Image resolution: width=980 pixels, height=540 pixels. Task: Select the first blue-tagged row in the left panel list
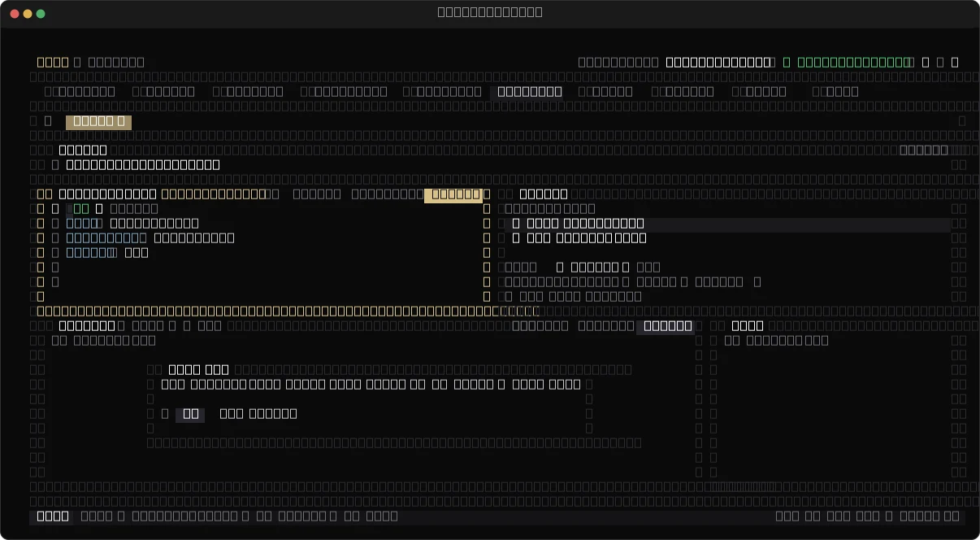260,224
